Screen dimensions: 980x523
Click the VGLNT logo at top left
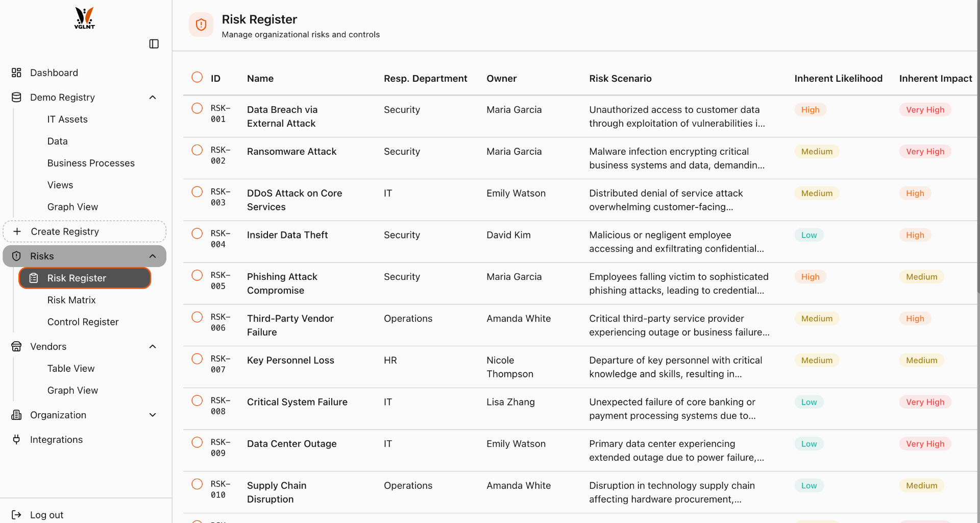84,18
